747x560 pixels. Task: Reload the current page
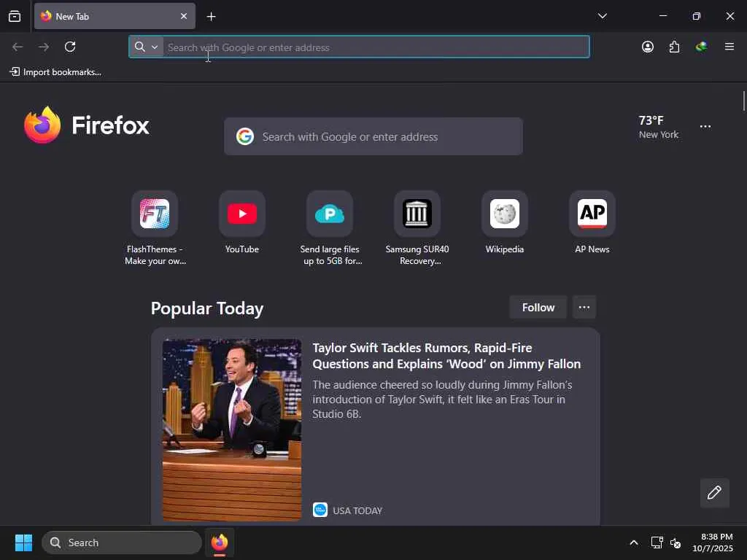(x=70, y=47)
